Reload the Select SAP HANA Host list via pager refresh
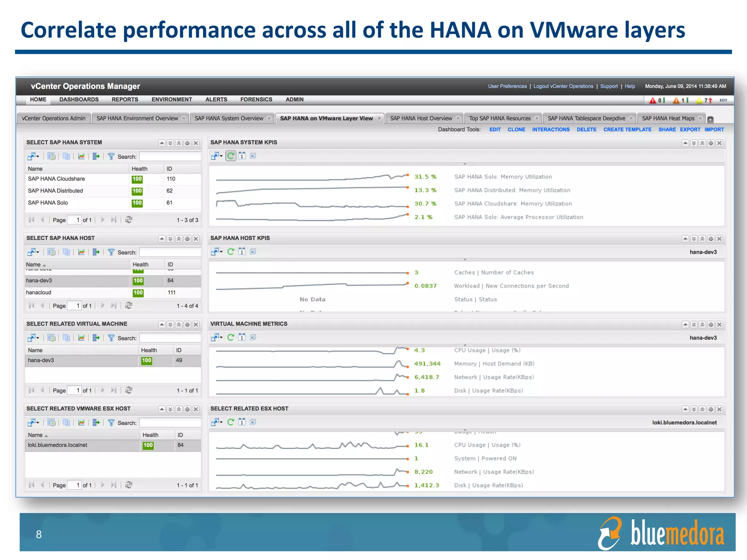747x560 pixels. pos(128,306)
